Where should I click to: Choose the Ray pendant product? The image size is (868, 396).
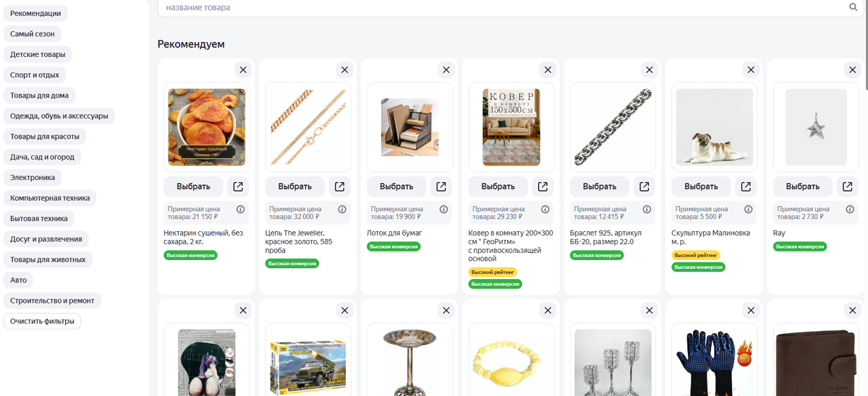click(802, 186)
